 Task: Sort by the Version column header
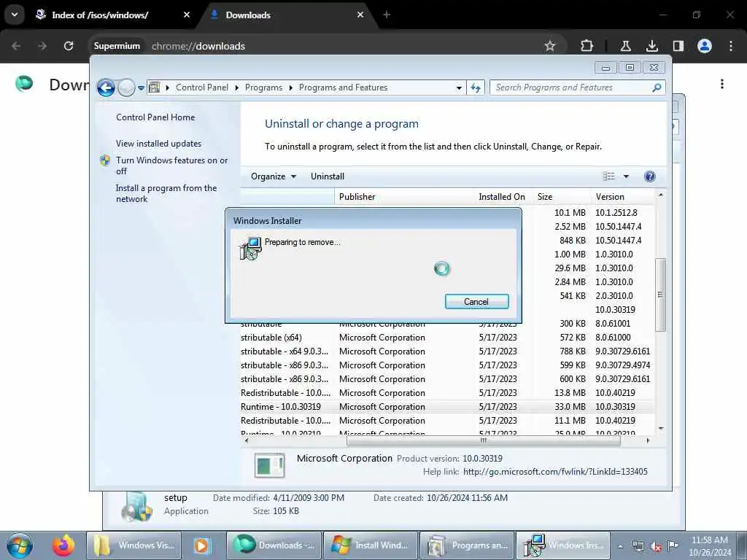[x=623, y=197]
